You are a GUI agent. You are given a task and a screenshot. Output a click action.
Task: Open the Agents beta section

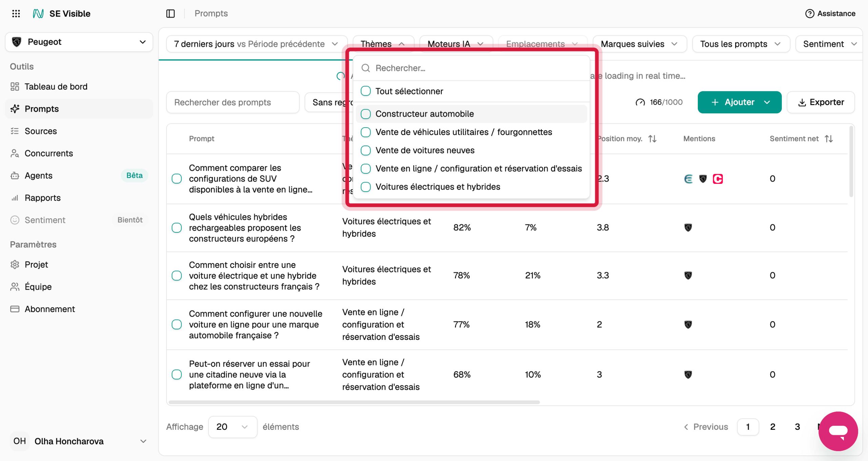point(79,175)
